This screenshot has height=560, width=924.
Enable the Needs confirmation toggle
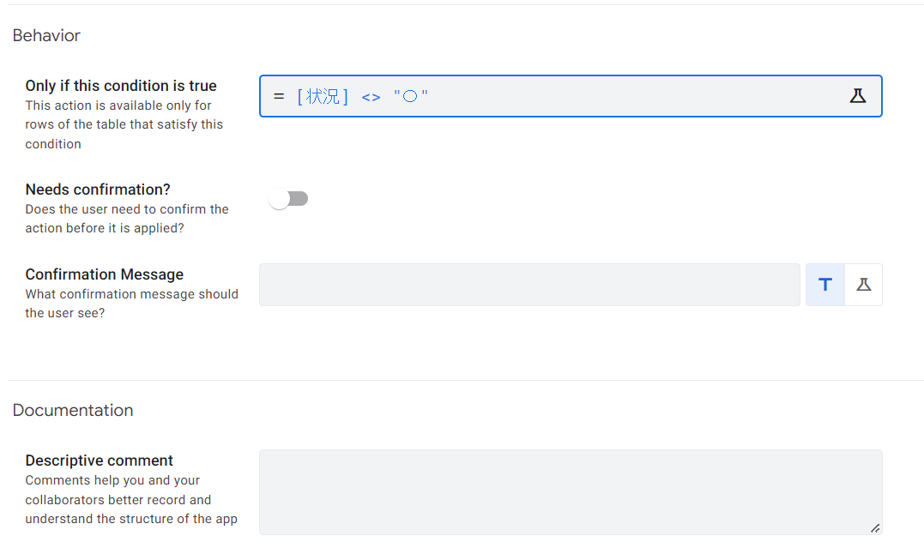click(288, 199)
